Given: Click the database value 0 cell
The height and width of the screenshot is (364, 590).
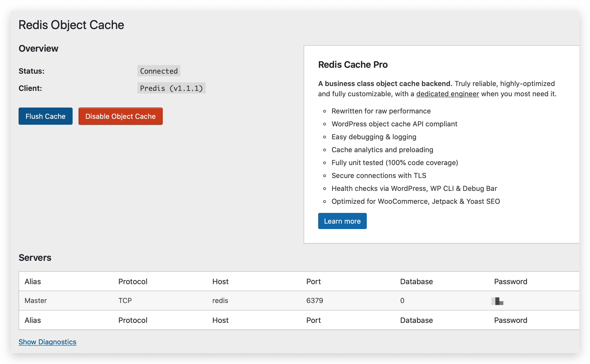Looking at the screenshot, I should point(402,301).
